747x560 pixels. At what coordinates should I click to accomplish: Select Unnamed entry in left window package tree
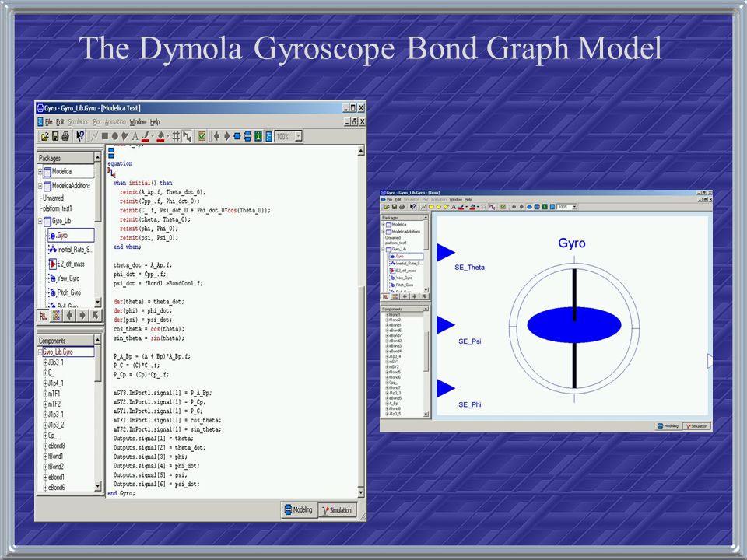coord(53,198)
